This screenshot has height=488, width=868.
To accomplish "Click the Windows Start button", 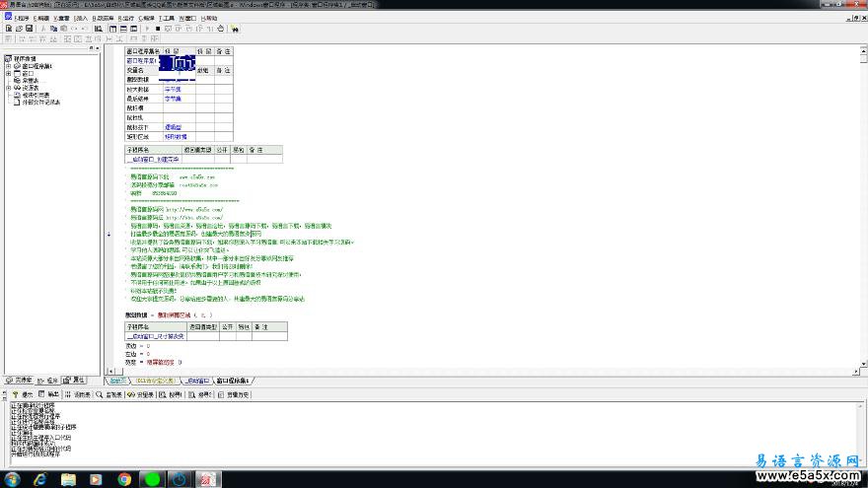I will pyautogui.click(x=12, y=478).
